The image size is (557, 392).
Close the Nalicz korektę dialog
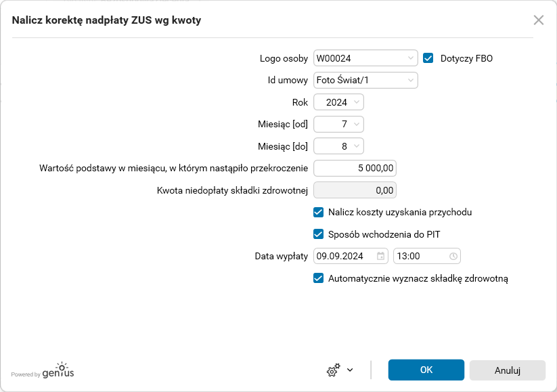pyautogui.click(x=539, y=20)
